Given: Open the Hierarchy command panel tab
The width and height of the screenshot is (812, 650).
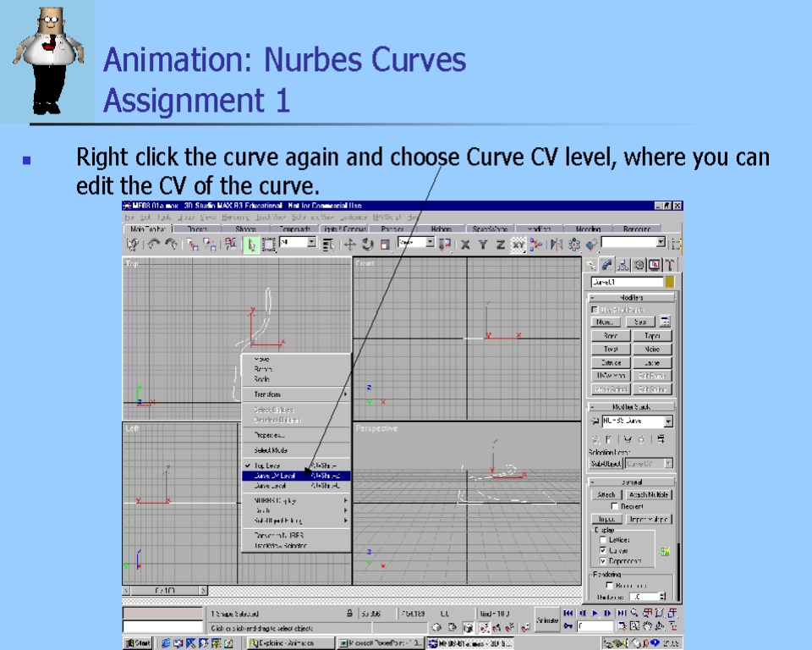Looking at the screenshot, I should click(622, 265).
